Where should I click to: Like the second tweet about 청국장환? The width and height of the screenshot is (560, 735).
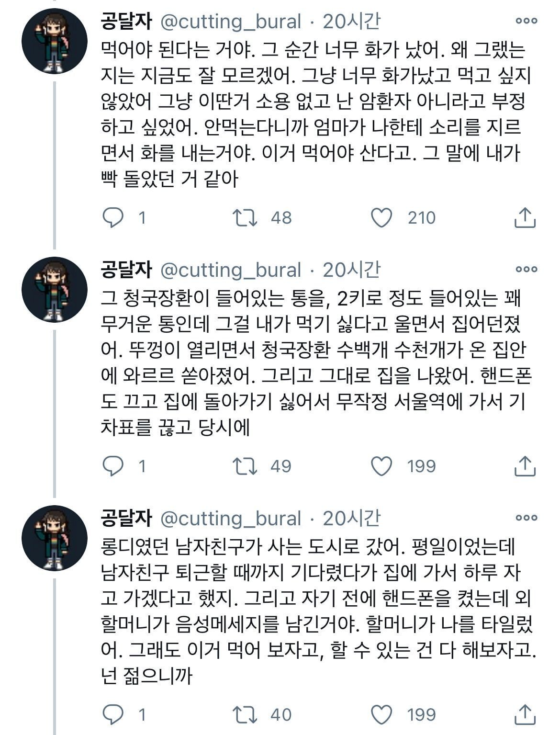pos(382,466)
